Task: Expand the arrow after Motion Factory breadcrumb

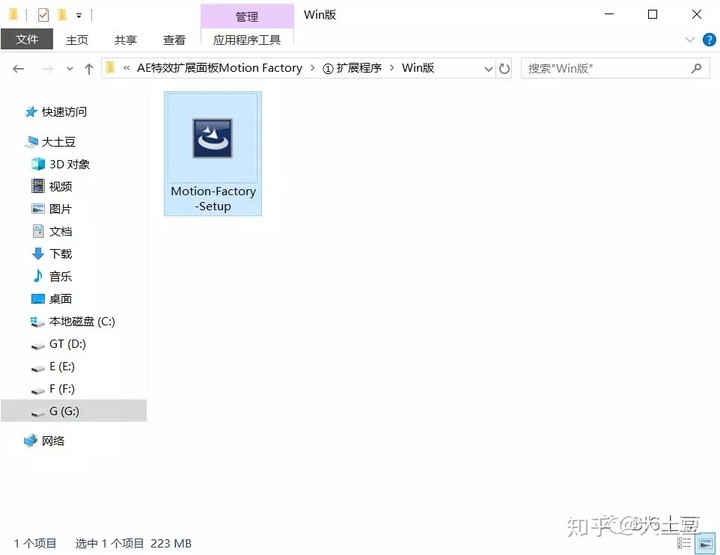Action: (x=312, y=68)
